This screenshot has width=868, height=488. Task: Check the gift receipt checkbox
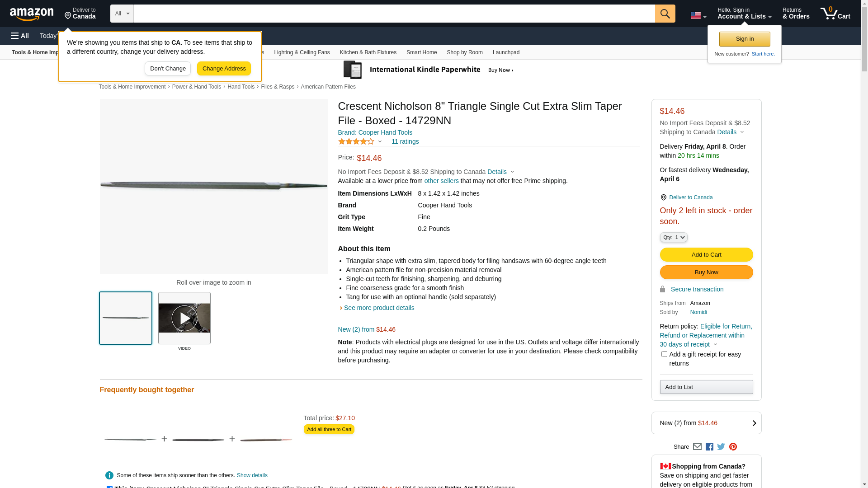[x=664, y=354]
